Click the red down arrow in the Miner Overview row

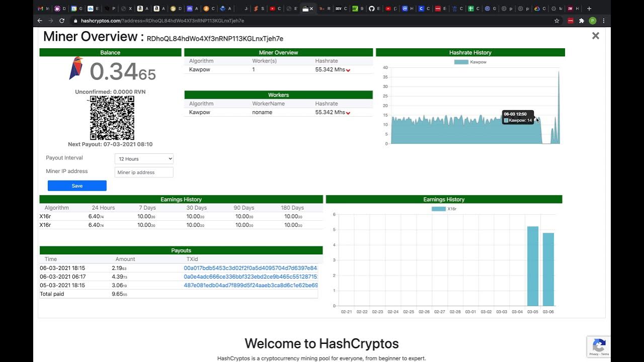[348, 70]
